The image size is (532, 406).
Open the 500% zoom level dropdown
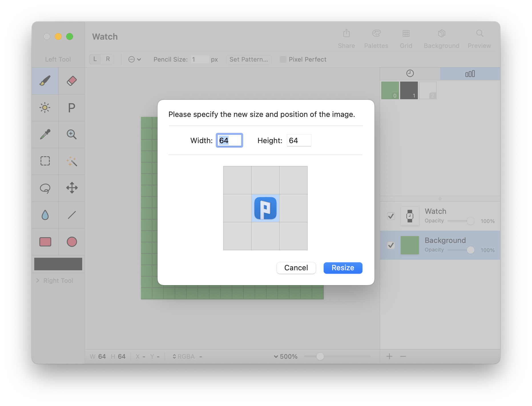point(285,356)
